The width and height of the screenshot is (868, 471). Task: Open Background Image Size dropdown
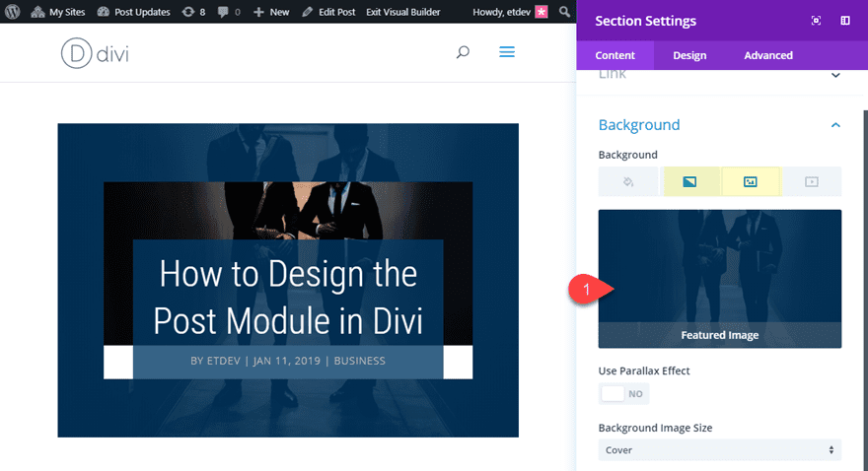point(720,450)
